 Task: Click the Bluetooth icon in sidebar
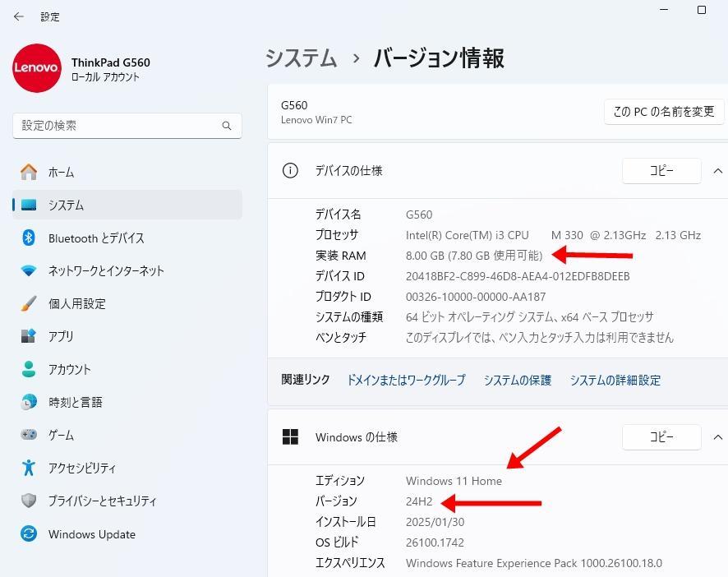[x=29, y=238]
